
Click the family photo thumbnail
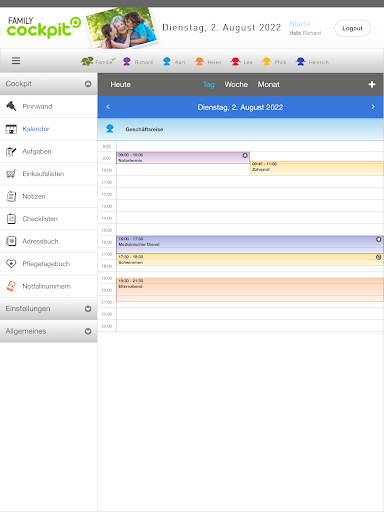[x=121, y=28]
